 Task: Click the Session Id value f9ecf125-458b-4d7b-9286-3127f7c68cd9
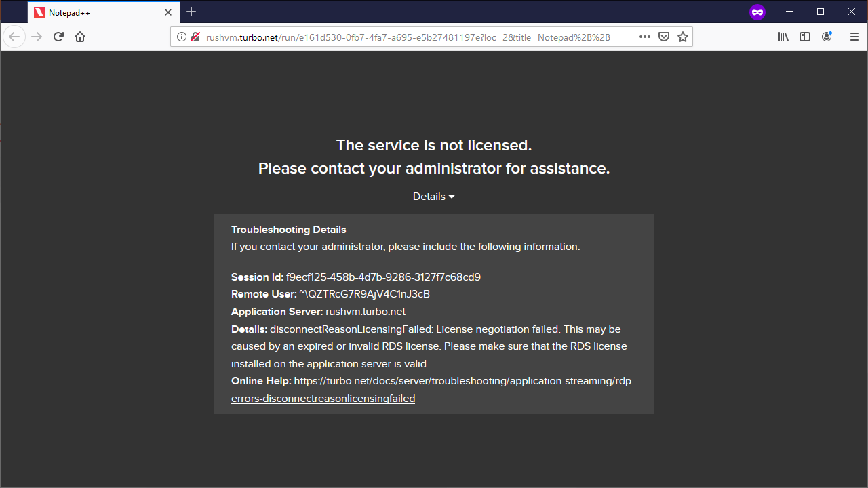(383, 277)
